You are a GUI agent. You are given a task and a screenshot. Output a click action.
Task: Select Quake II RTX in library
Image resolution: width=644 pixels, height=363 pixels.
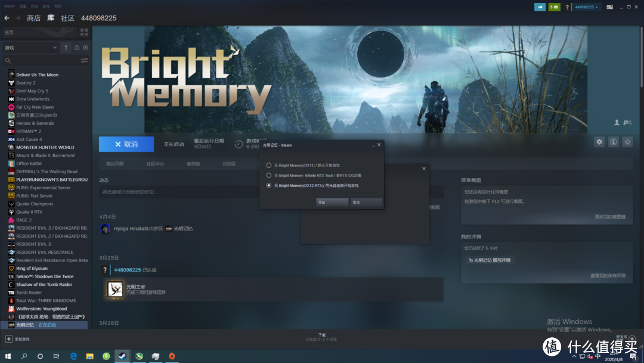coord(29,212)
